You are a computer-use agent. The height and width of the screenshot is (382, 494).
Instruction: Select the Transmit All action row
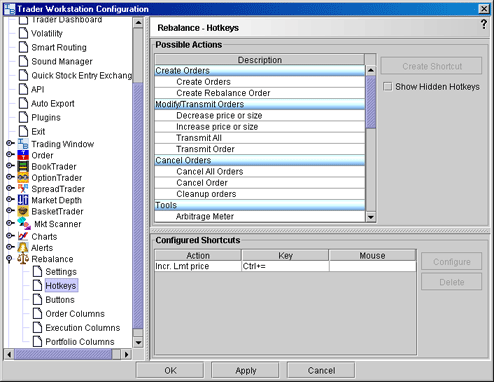tap(260, 138)
